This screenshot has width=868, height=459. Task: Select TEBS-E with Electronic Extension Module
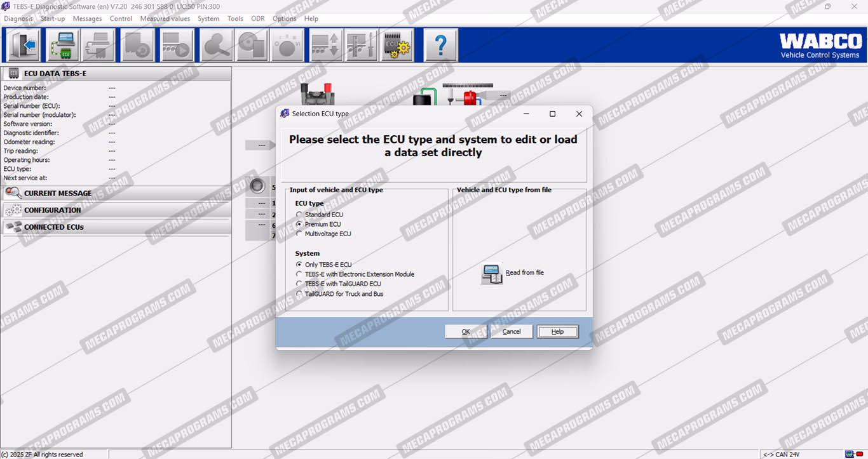[299, 274]
